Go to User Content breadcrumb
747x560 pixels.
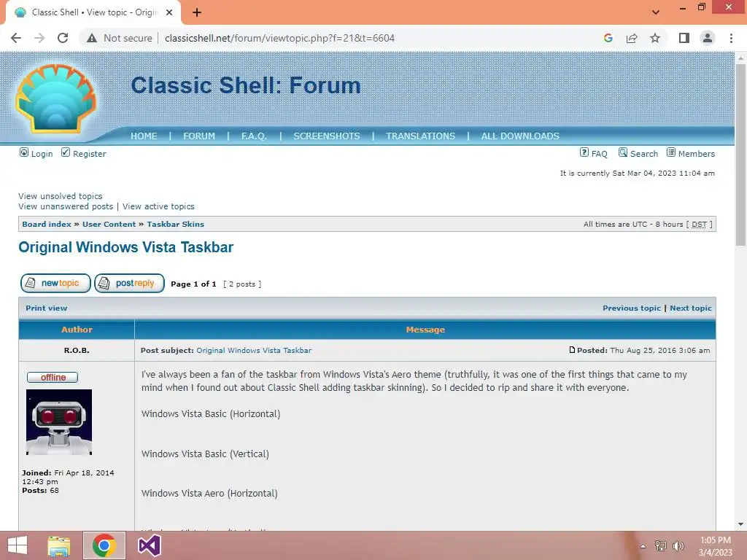click(x=109, y=225)
